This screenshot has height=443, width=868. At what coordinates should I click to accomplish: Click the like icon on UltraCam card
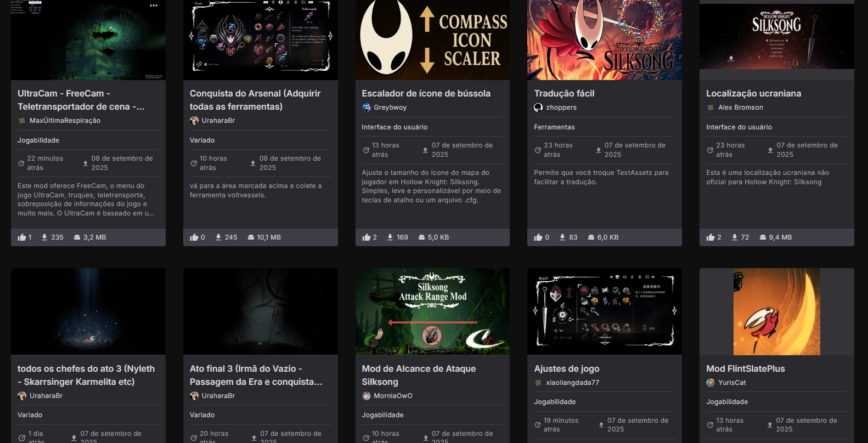pyautogui.click(x=22, y=237)
